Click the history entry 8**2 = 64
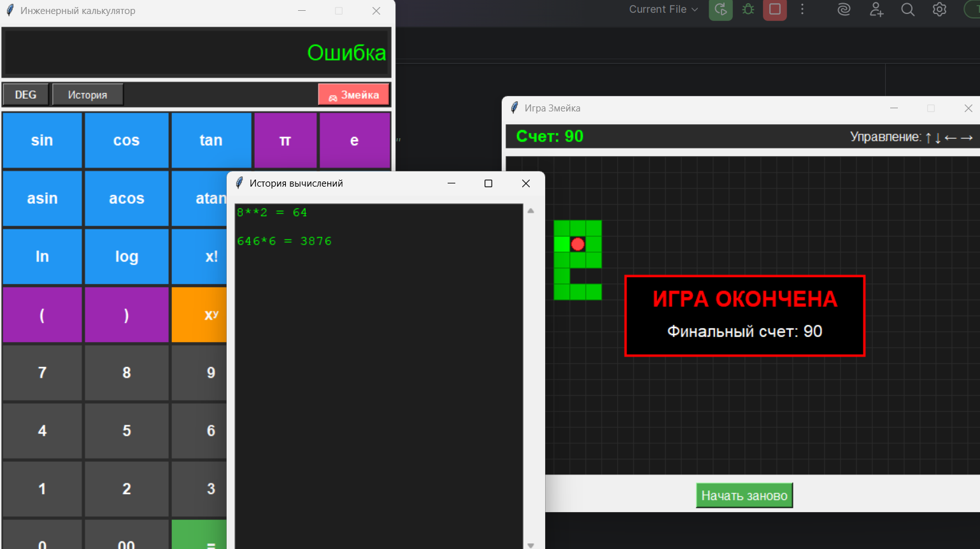 pos(272,213)
